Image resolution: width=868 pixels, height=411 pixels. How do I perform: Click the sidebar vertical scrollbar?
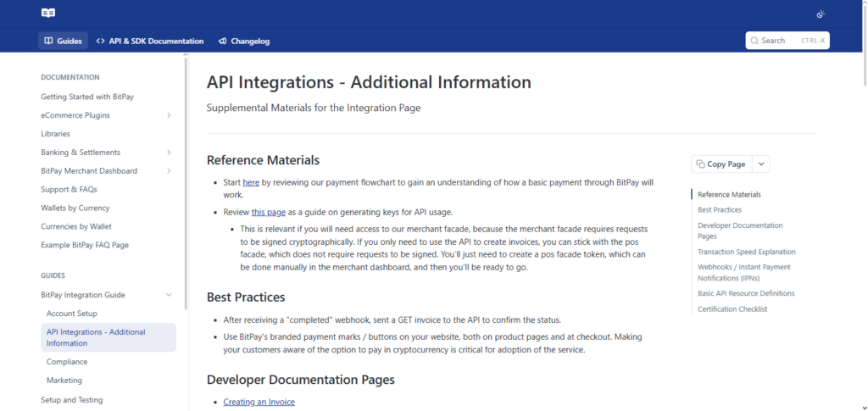[x=186, y=182]
